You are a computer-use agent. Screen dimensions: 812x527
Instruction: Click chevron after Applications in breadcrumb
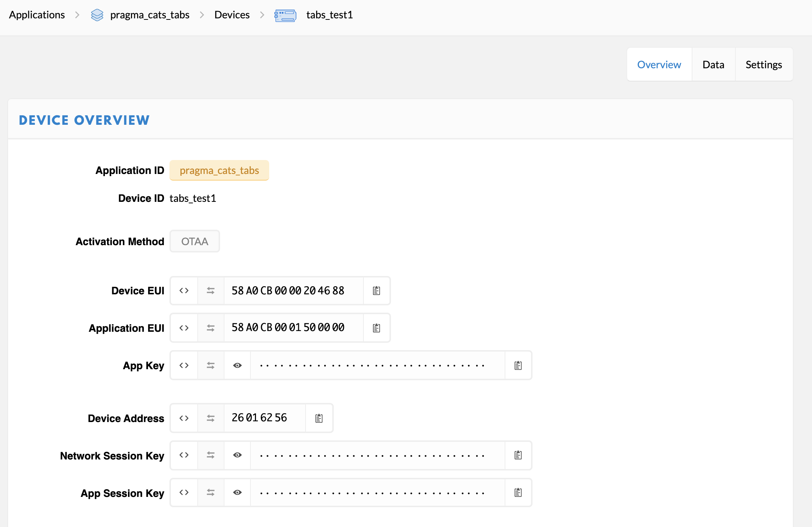pos(77,15)
